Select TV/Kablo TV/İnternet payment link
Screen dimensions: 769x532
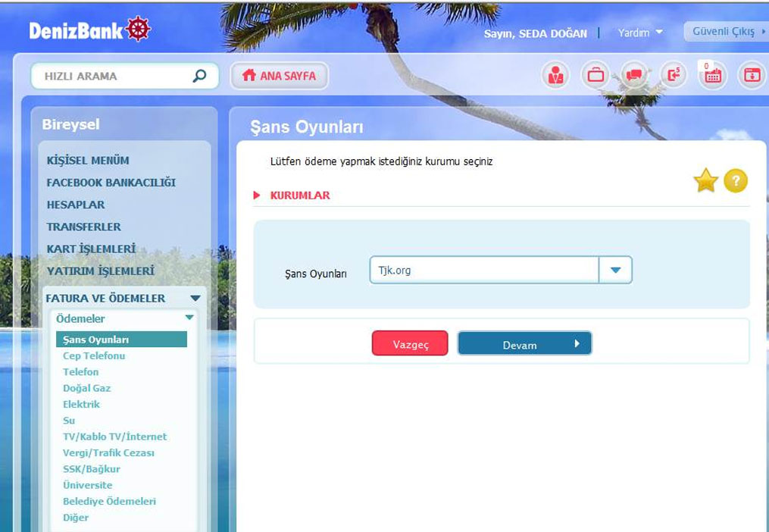[114, 437]
